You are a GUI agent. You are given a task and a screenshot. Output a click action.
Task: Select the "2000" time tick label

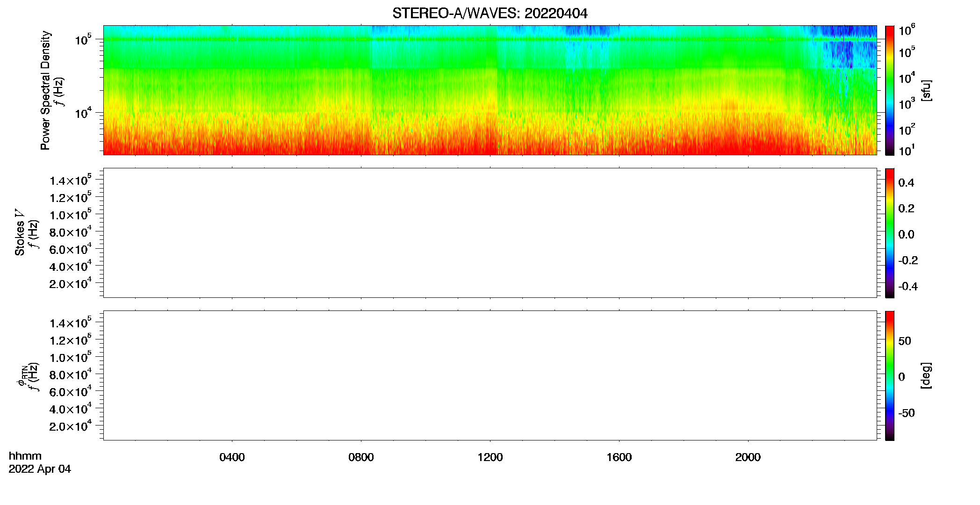click(748, 457)
